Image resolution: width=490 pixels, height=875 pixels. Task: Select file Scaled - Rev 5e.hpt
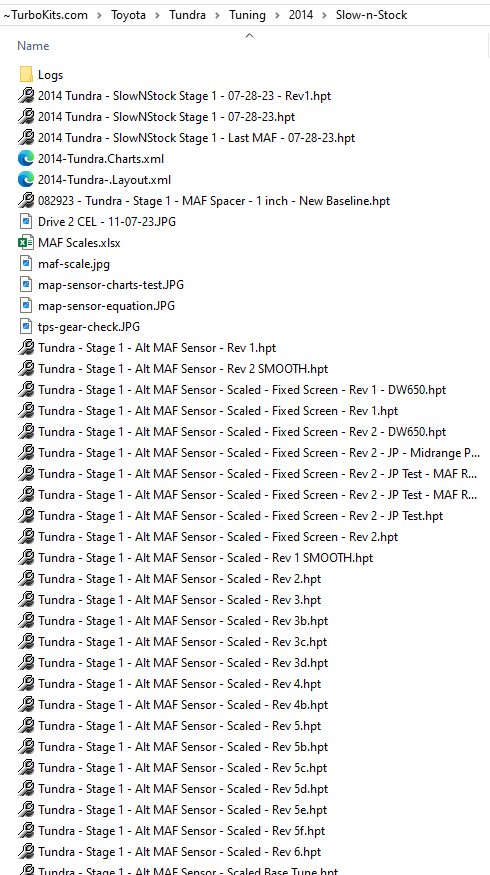click(x=182, y=810)
